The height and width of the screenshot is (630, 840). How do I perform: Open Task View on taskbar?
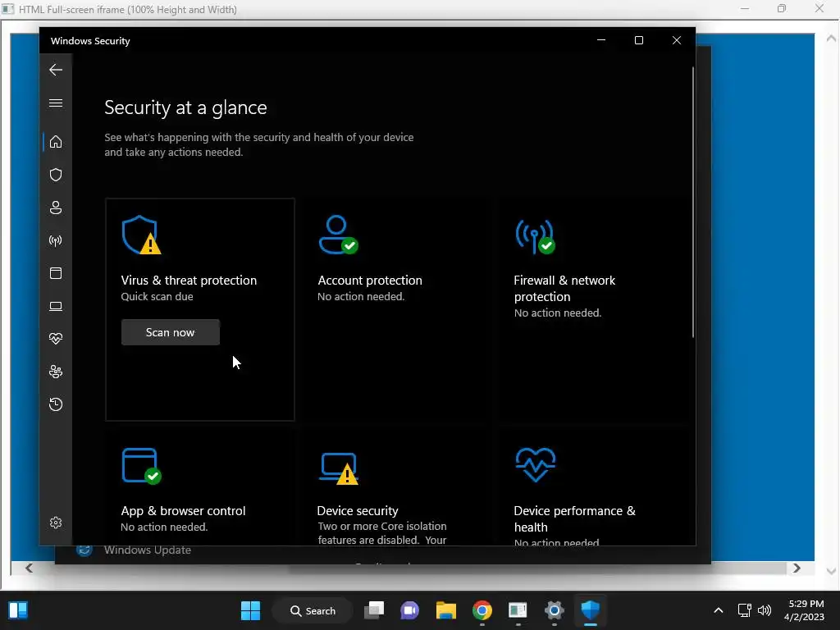click(374, 610)
